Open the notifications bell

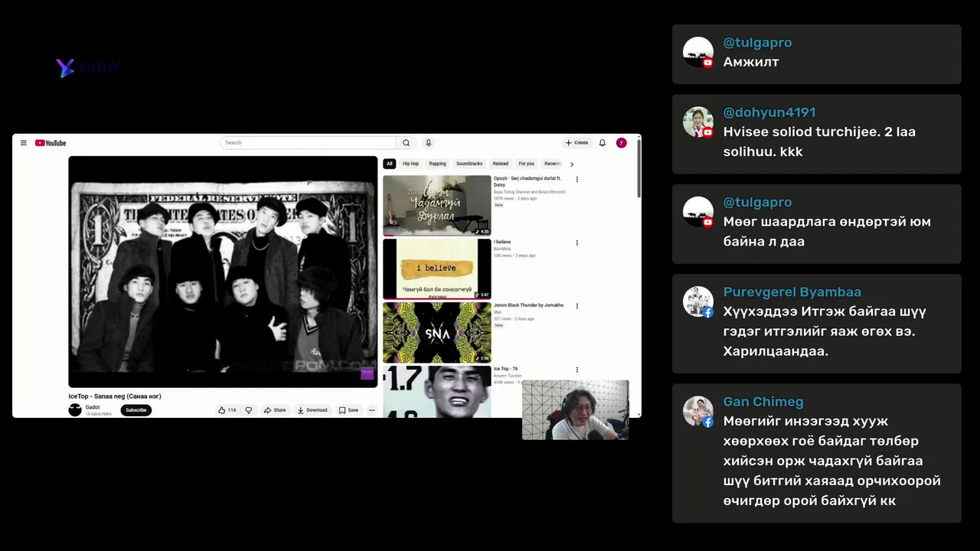point(603,143)
